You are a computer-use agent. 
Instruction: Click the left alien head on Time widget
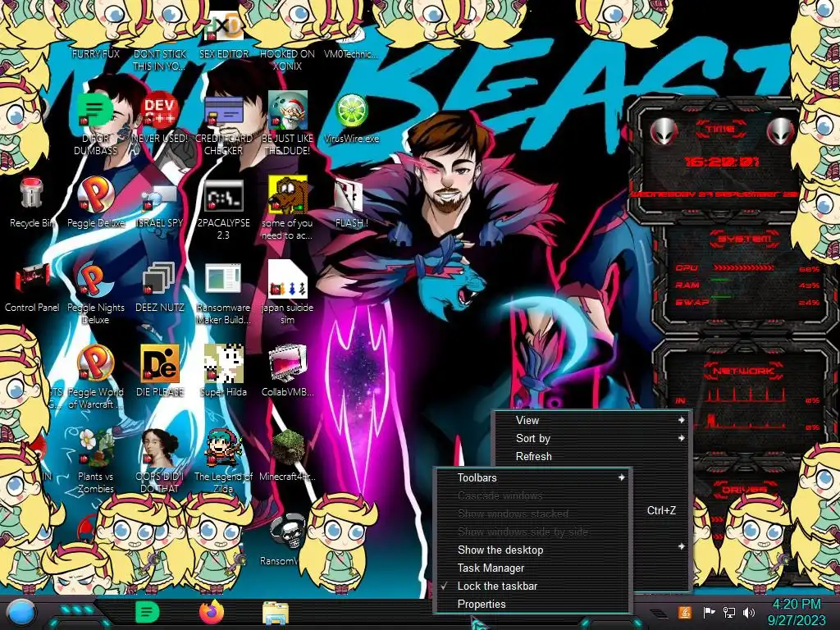(663, 131)
